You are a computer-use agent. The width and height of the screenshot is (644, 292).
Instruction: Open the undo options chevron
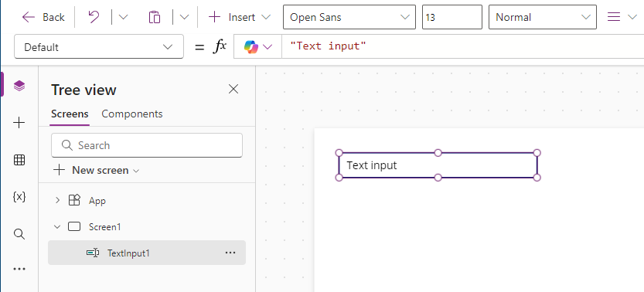pos(123,17)
